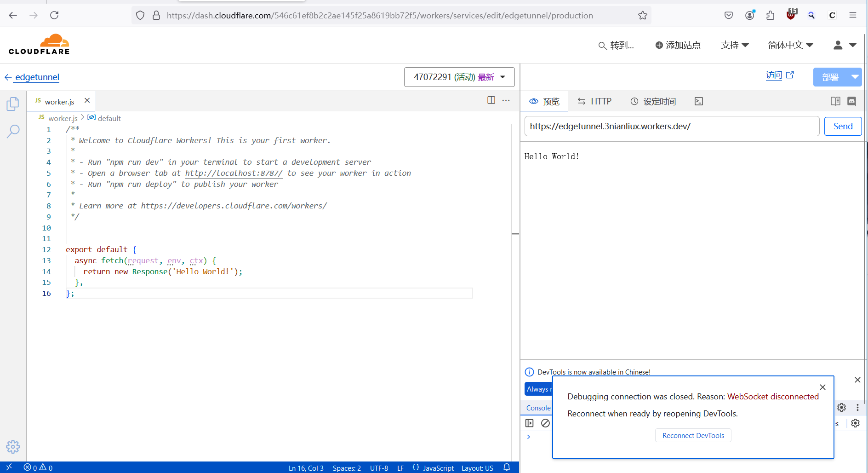Viewport: 868px width, 473px height.
Task: Open the user account dropdown
Action: tap(845, 45)
